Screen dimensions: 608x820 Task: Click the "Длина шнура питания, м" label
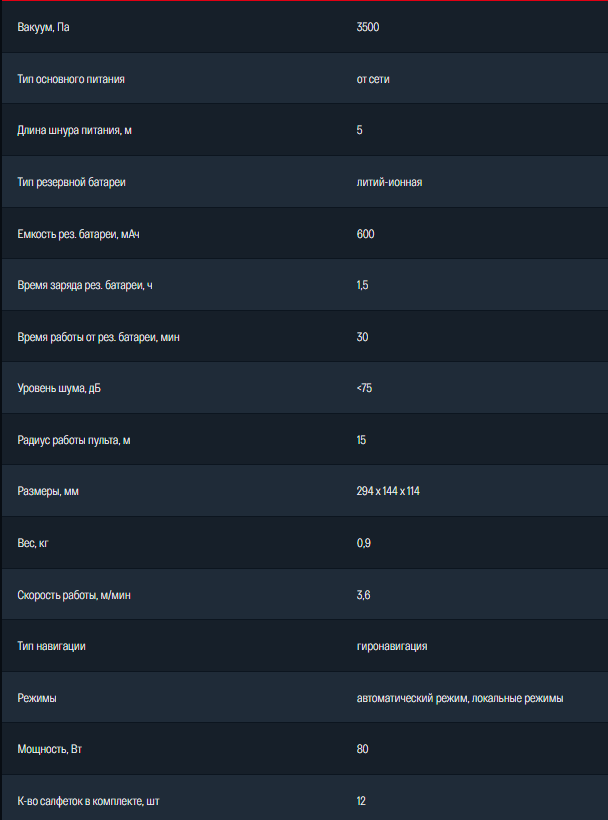point(75,130)
